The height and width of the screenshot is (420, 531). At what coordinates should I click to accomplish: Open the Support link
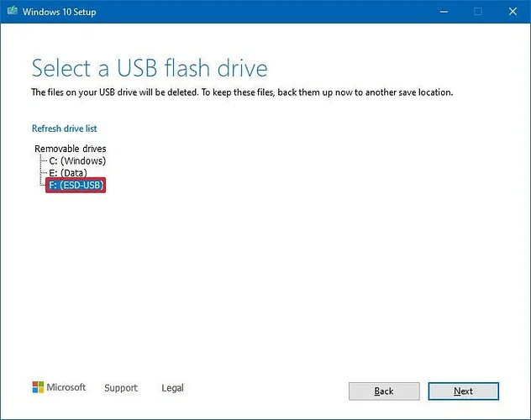click(121, 388)
